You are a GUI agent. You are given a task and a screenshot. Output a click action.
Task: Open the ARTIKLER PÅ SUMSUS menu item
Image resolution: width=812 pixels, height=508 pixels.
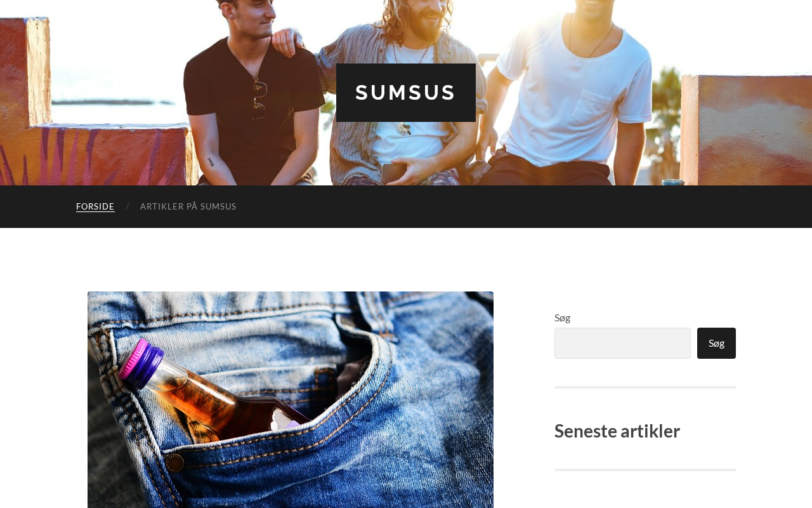click(x=188, y=206)
